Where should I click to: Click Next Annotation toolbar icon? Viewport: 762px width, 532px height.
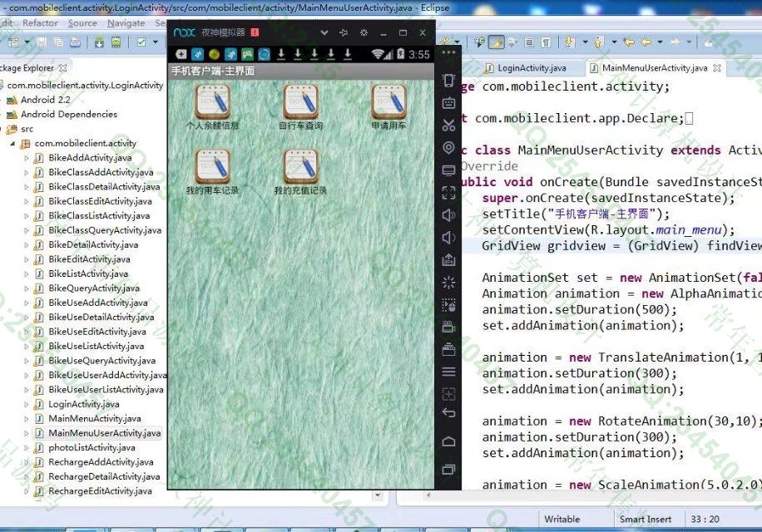[x=570, y=42]
